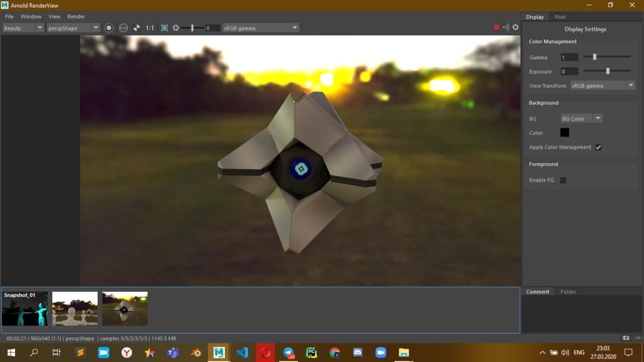This screenshot has height=362, width=644.
Task: Open PyCharm from the taskbar
Action: click(x=311, y=352)
